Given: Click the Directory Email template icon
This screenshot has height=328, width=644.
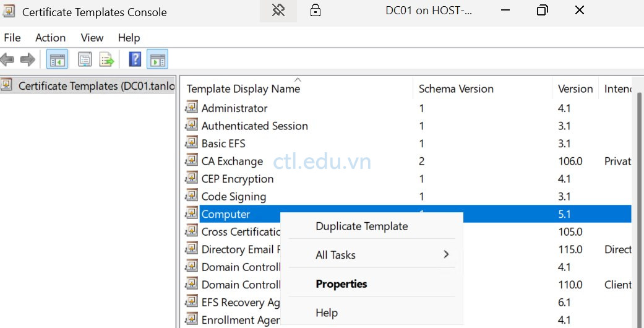Looking at the screenshot, I should tap(191, 249).
